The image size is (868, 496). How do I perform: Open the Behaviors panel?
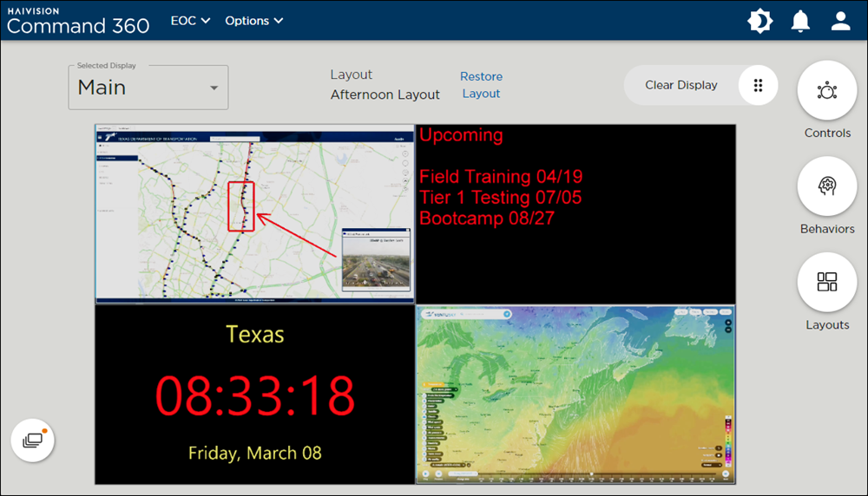point(827,186)
